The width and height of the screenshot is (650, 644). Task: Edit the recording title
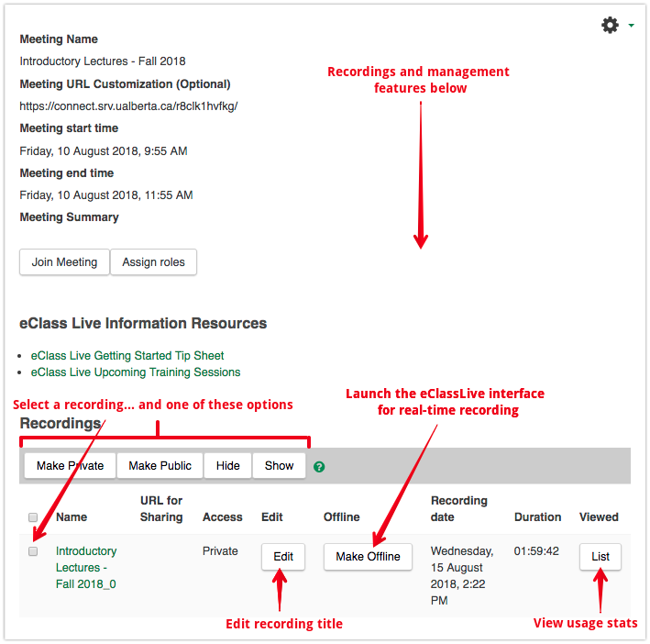[x=283, y=557]
